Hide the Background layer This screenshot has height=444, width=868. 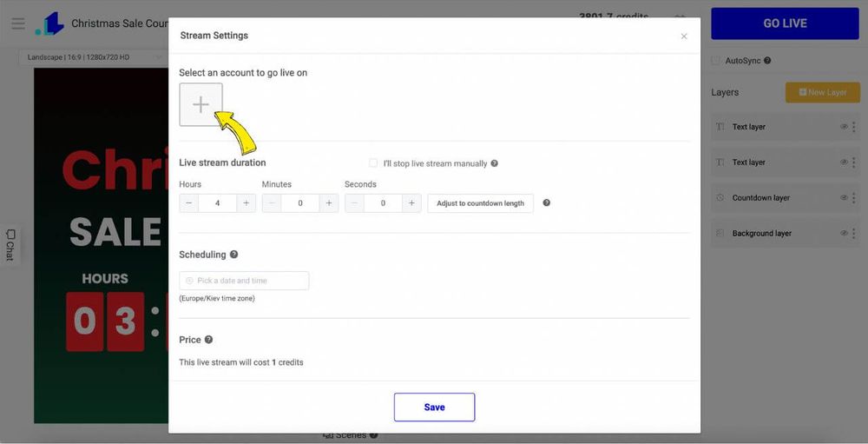(843, 234)
